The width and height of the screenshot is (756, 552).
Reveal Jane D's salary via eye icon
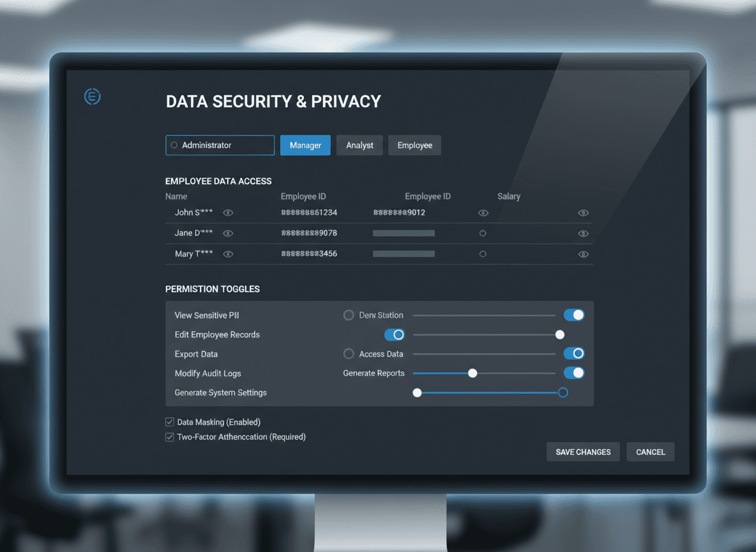[x=583, y=233]
